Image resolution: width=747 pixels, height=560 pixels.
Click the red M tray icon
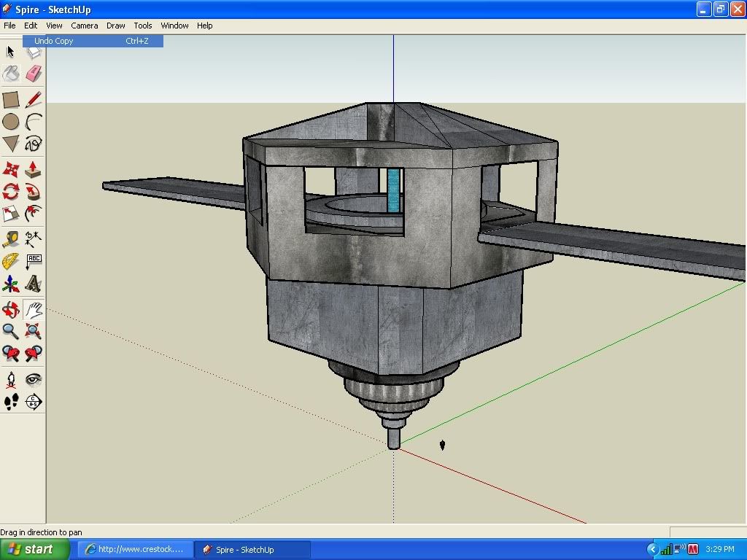point(693,550)
